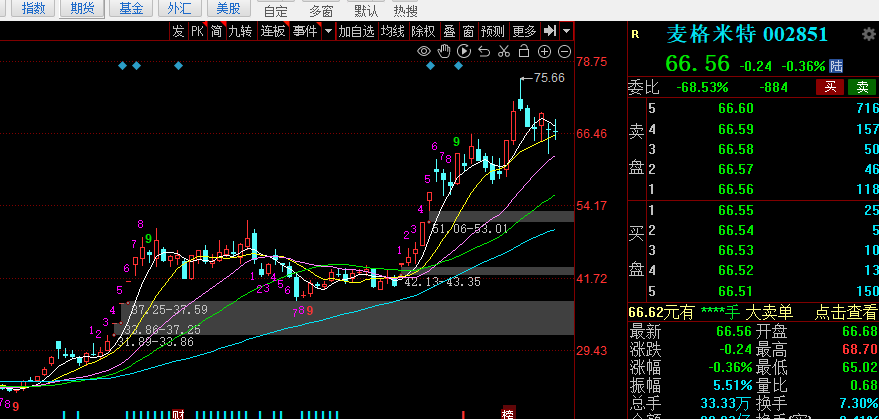
Task: Click sell level 1 price 66.56
Action: [x=736, y=190]
